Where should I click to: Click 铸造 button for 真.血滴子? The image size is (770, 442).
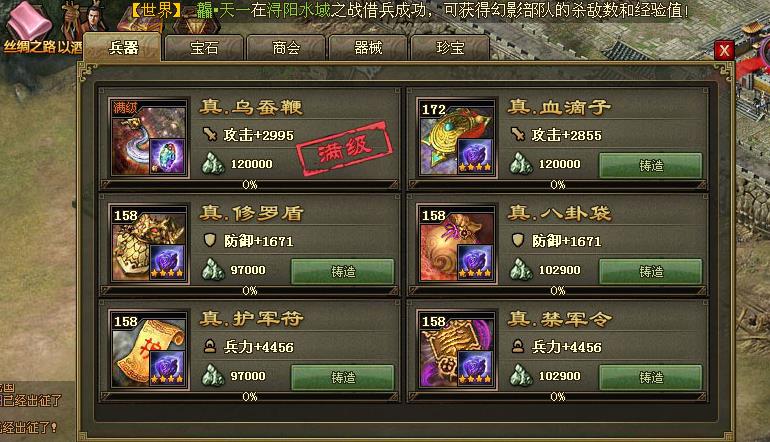point(651,166)
